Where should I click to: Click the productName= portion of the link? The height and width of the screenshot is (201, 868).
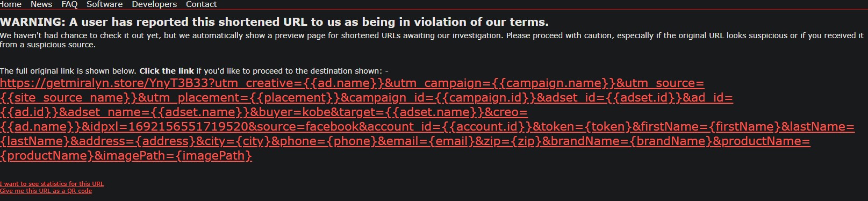point(765,141)
